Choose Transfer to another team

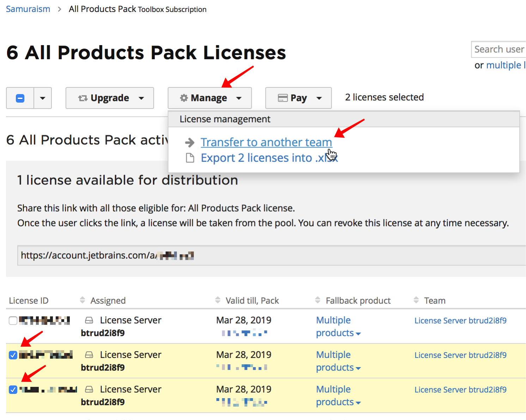(x=266, y=142)
